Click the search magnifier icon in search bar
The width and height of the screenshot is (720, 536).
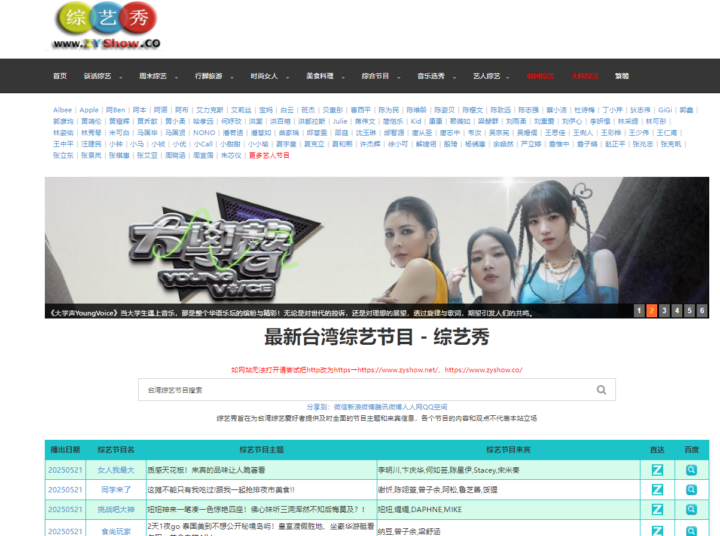point(601,390)
